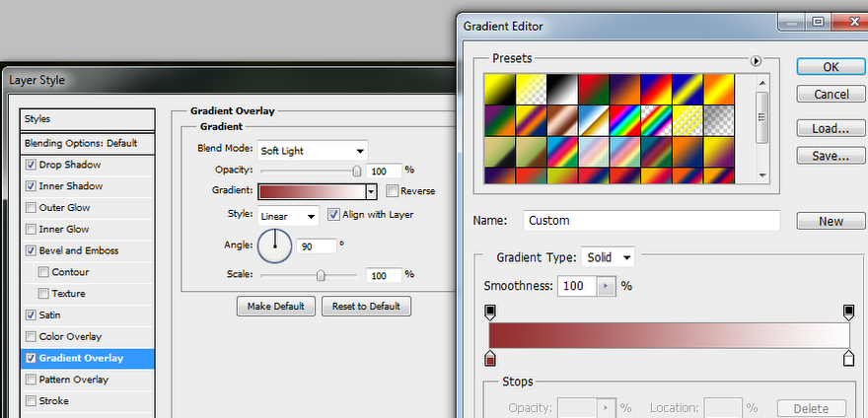This screenshot has width=868, height=418.
Task: Click the Angle dial in Layer Style
Action: [274, 245]
